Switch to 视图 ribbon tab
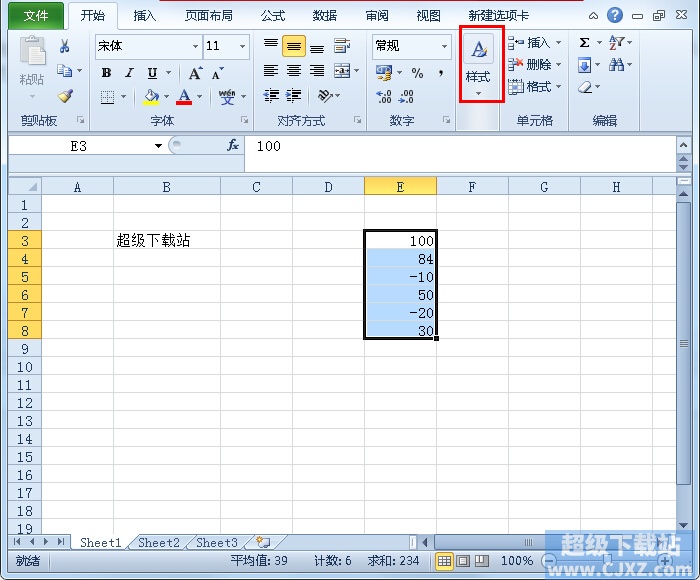 pyautogui.click(x=429, y=16)
